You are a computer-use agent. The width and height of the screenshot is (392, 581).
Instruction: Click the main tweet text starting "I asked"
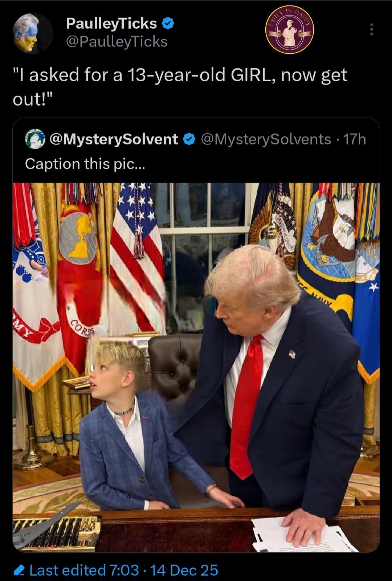click(x=180, y=87)
